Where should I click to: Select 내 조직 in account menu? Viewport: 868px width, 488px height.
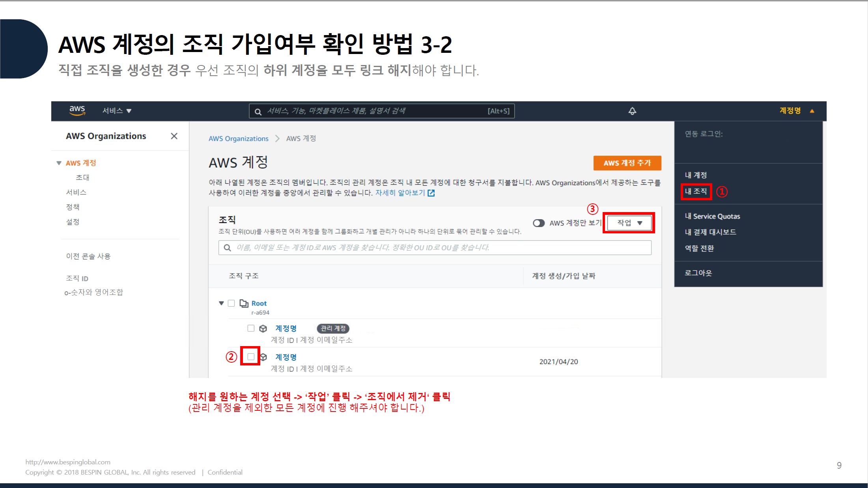click(x=696, y=191)
